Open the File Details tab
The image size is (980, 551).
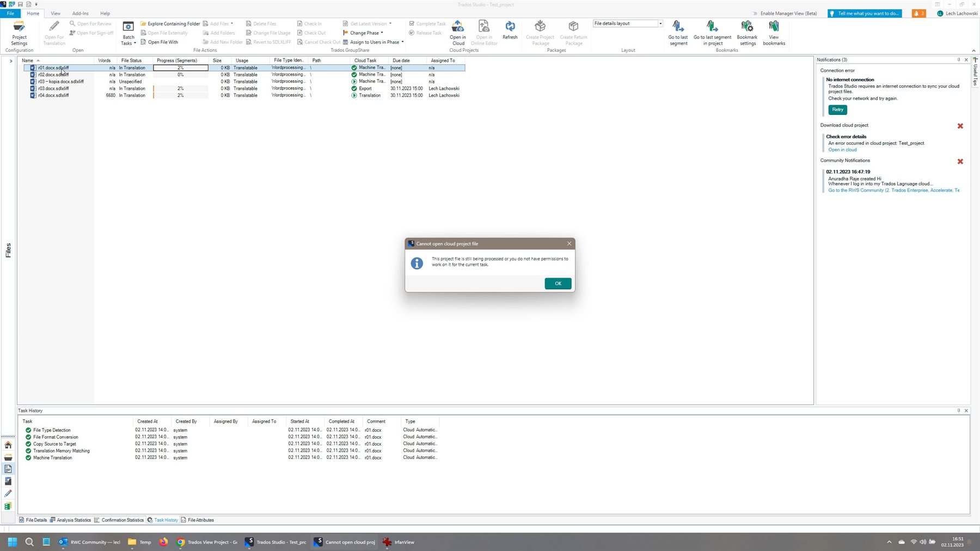pos(35,520)
